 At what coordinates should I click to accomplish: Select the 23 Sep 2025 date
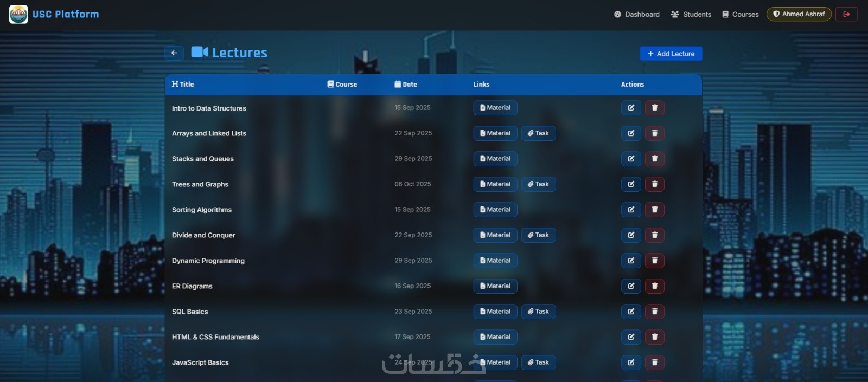click(x=413, y=312)
